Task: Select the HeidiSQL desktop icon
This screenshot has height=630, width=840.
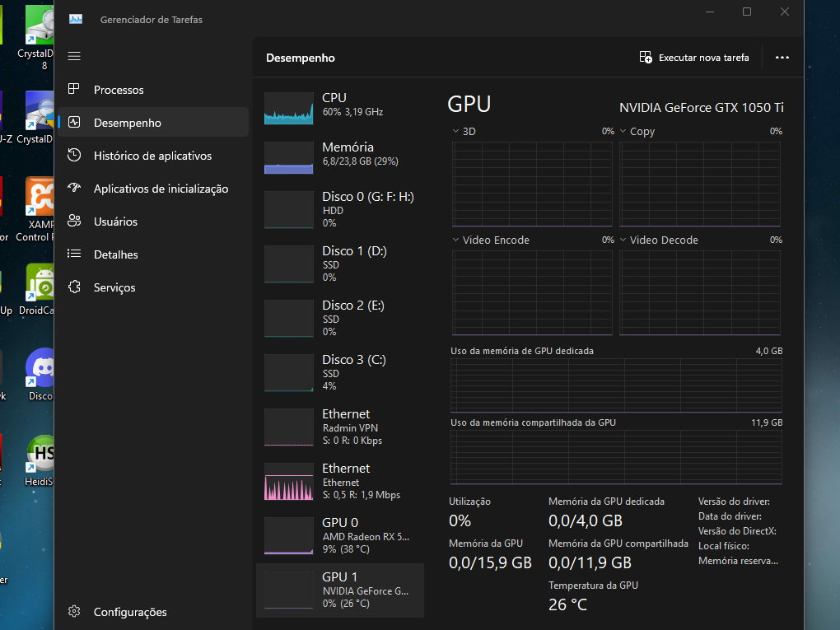Action: click(x=39, y=460)
